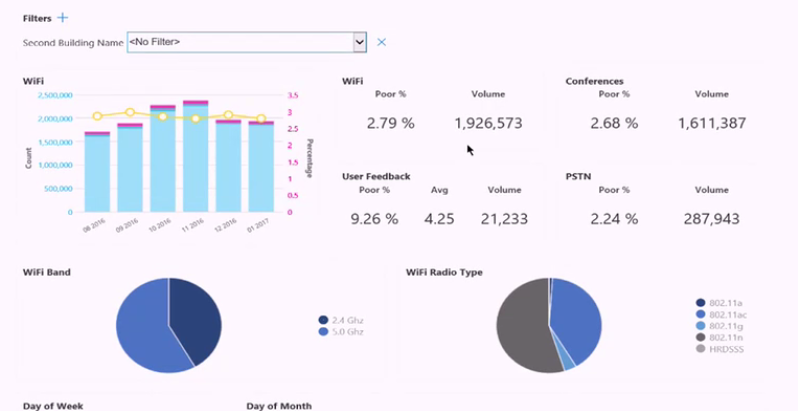Select the 802.11a legend marker

pos(699,303)
